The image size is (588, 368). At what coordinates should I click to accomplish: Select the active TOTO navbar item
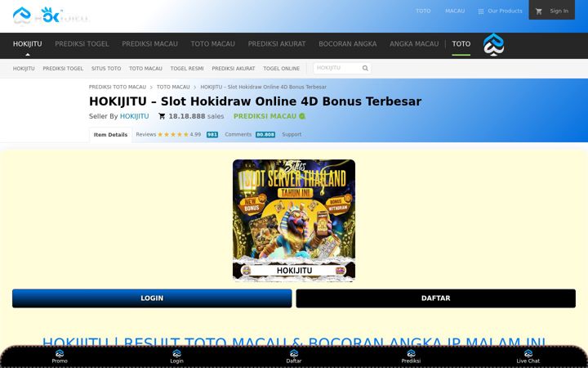pyautogui.click(x=461, y=44)
